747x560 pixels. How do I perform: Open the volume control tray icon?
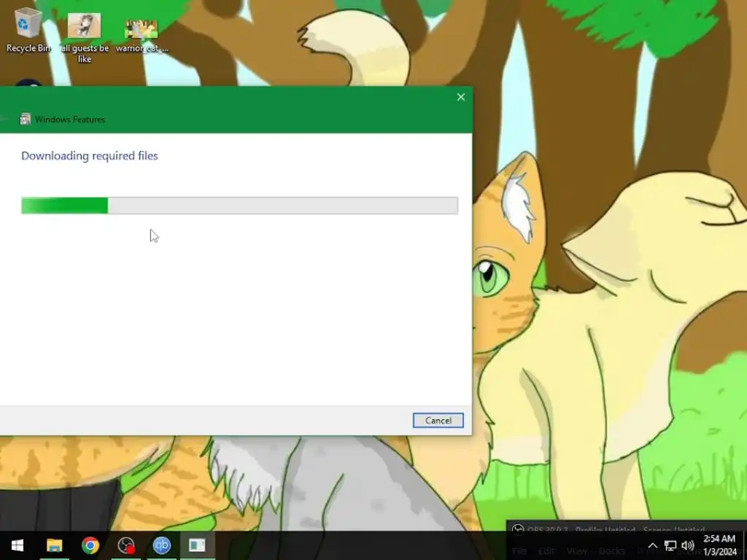pyautogui.click(x=687, y=545)
